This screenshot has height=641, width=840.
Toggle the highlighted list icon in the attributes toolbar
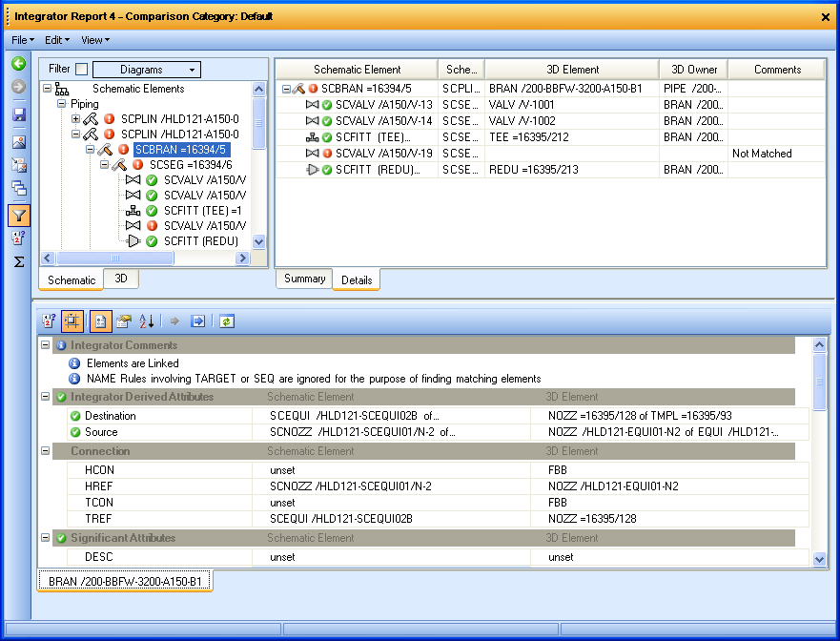(x=100, y=321)
